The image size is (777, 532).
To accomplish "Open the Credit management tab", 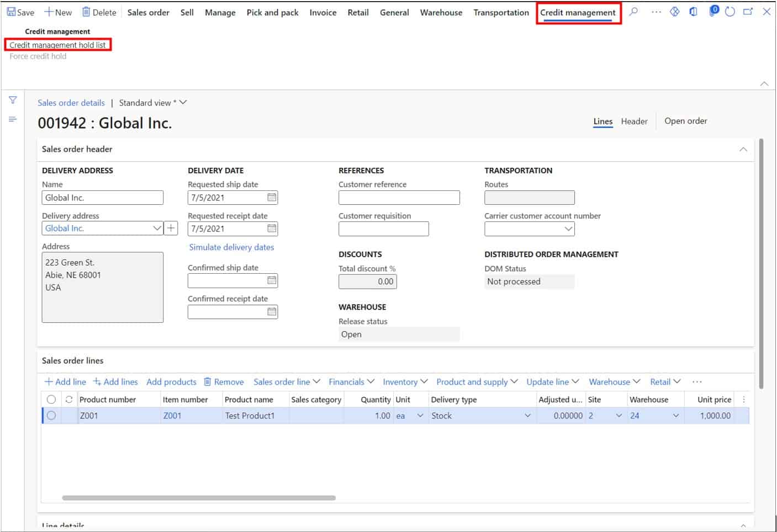I will pyautogui.click(x=578, y=12).
